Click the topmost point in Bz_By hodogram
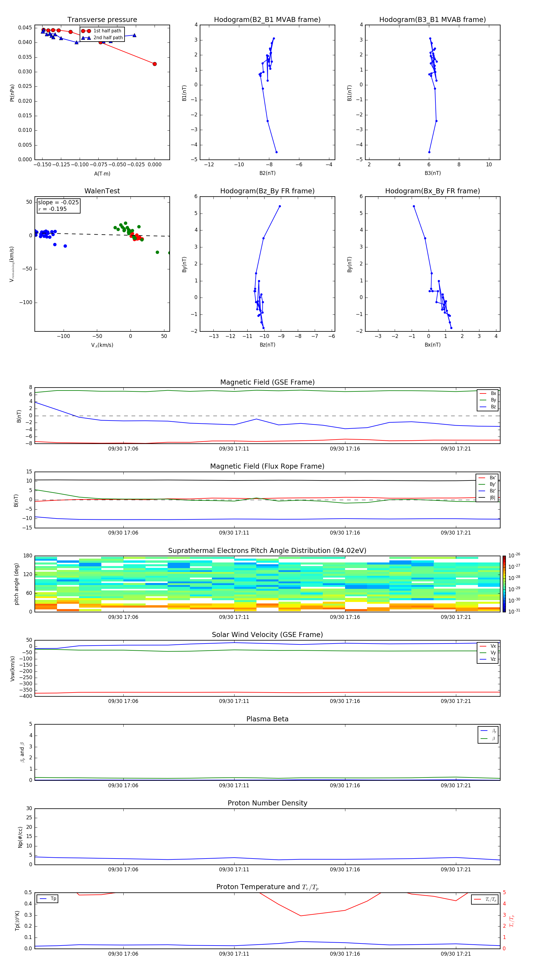 (280, 206)
